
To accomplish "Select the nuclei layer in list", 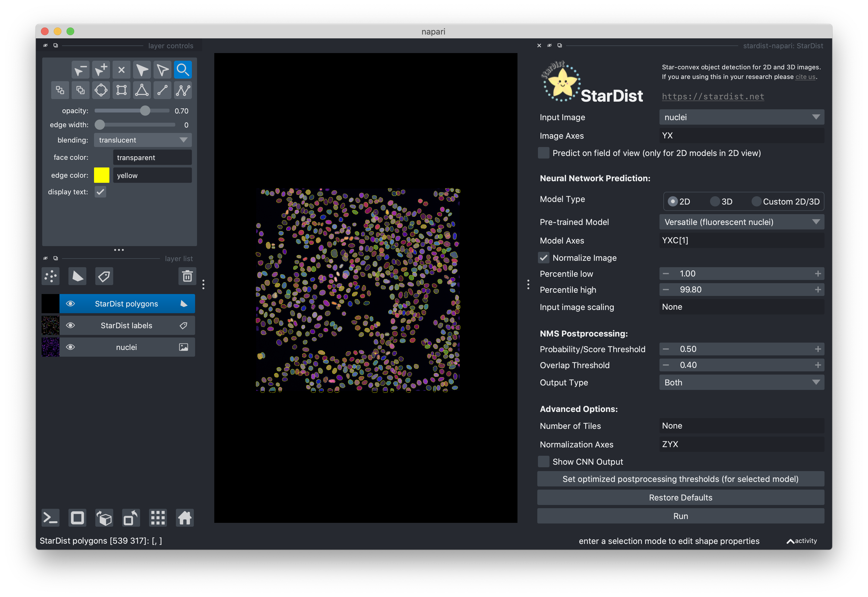I will coord(127,347).
